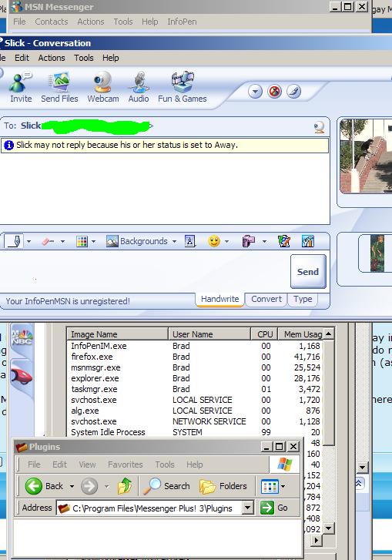Click Back button in Plugins window
Screen dimensions: 392x560
pos(44,486)
